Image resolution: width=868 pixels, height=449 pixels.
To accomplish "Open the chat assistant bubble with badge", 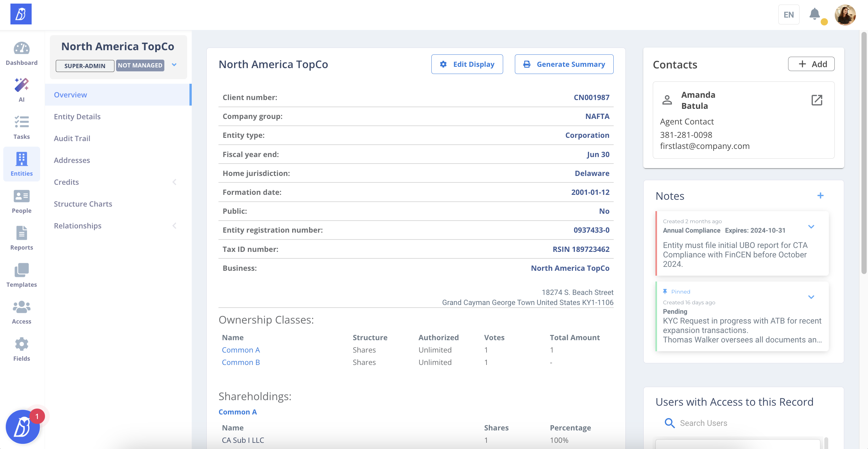I will tap(23, 427).
